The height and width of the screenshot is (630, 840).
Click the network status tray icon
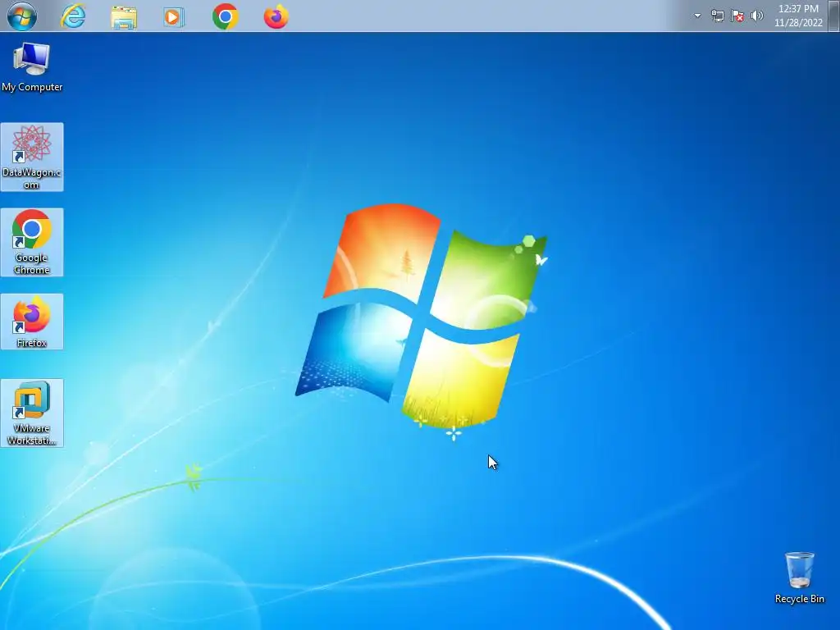click(717, 16)
